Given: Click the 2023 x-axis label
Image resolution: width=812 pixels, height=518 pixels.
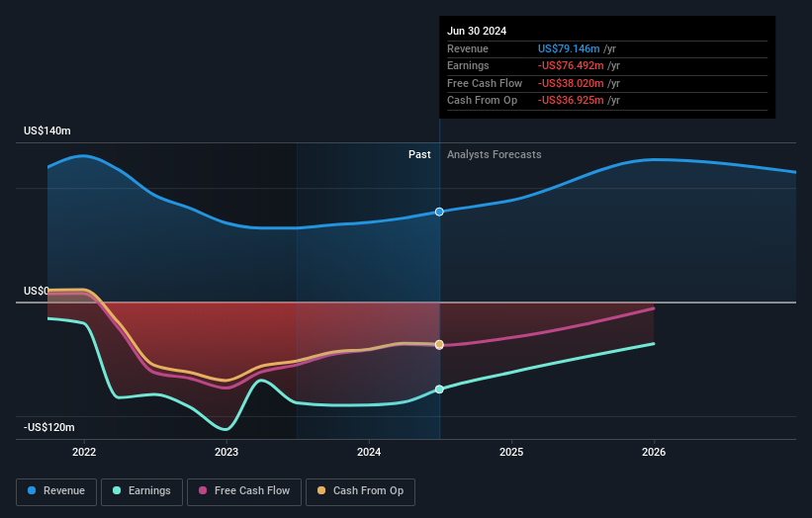Looking at the screenshot, I should [226, 453].
